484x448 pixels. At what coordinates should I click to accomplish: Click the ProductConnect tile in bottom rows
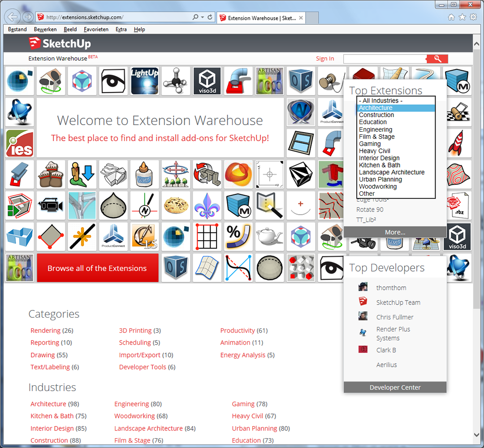[x=113, y=237]
